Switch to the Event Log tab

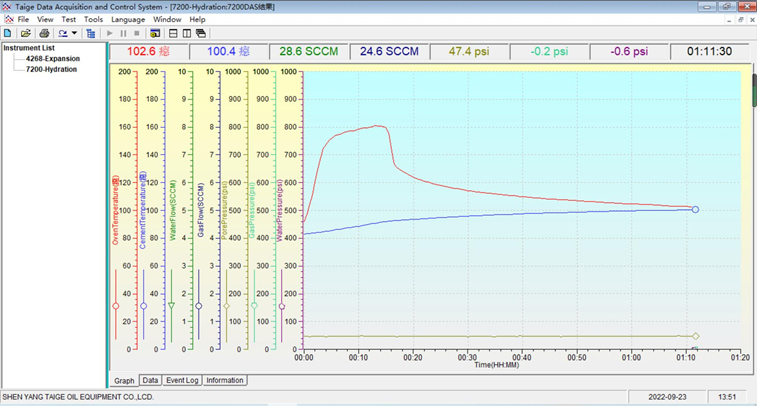click(182, 380)
